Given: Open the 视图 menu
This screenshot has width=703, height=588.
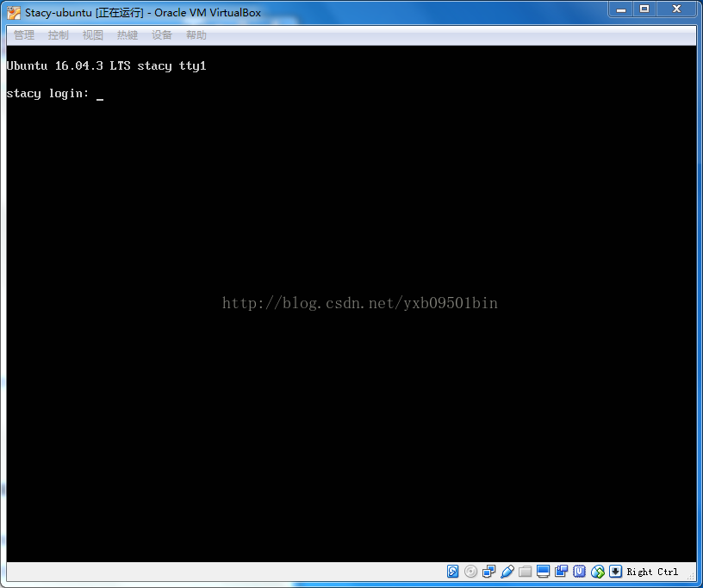Looking at the screenshot, I should click(93, 35).
